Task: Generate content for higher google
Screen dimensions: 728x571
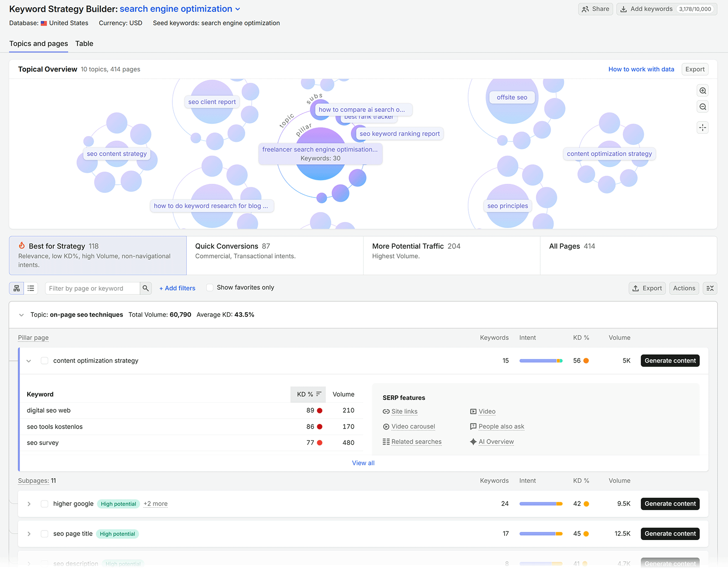Action: [670, 504]
